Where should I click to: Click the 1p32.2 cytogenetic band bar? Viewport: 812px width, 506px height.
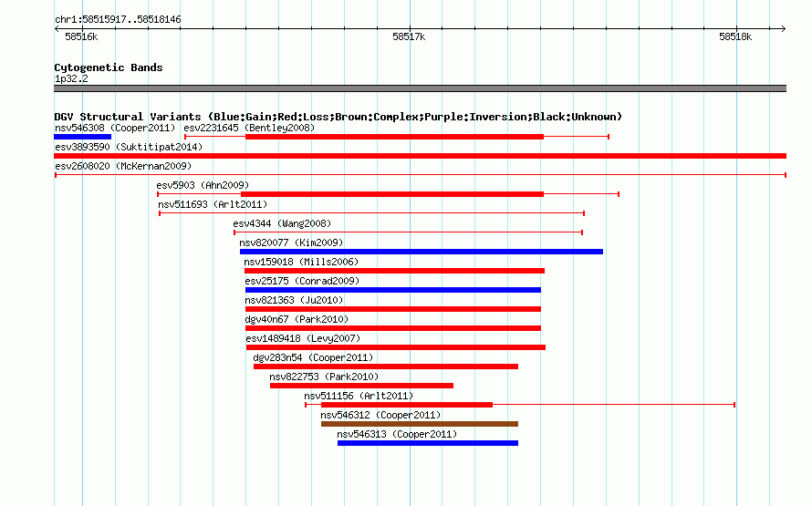click(420, 88)
